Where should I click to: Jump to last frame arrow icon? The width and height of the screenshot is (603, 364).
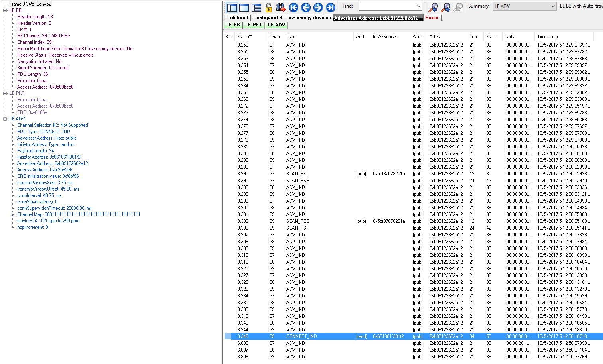(330, 7)
